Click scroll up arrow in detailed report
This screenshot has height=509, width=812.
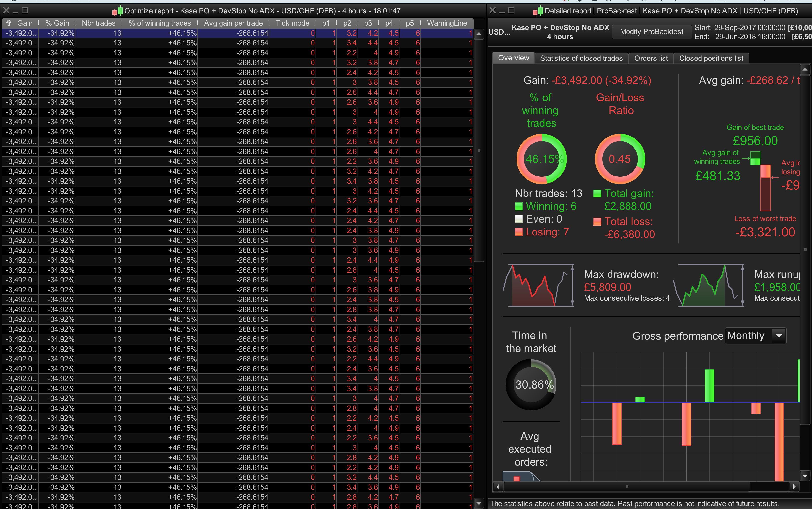click(805, 70)
